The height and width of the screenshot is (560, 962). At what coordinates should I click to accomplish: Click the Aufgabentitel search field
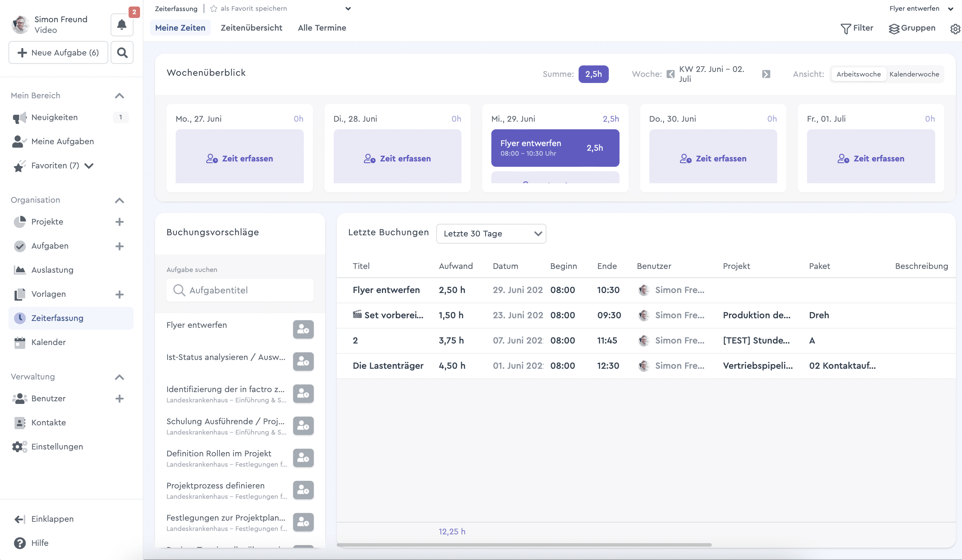click(x=240, y=290)
